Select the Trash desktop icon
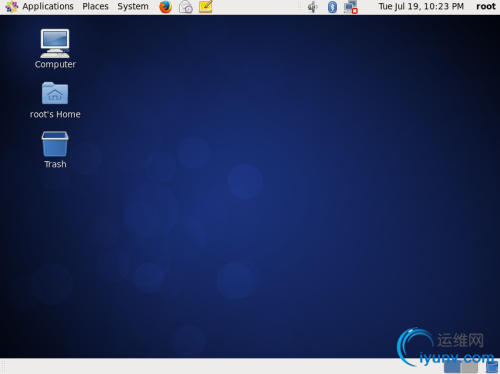Image resolution: width=500 pixels, height=374 pixels. (x=55, y=150)
